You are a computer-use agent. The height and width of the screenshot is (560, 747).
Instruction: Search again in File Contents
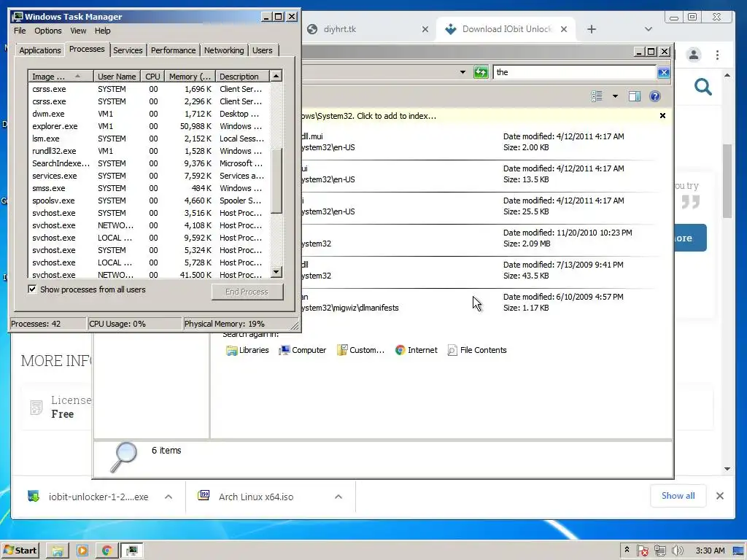coord(477,350)
